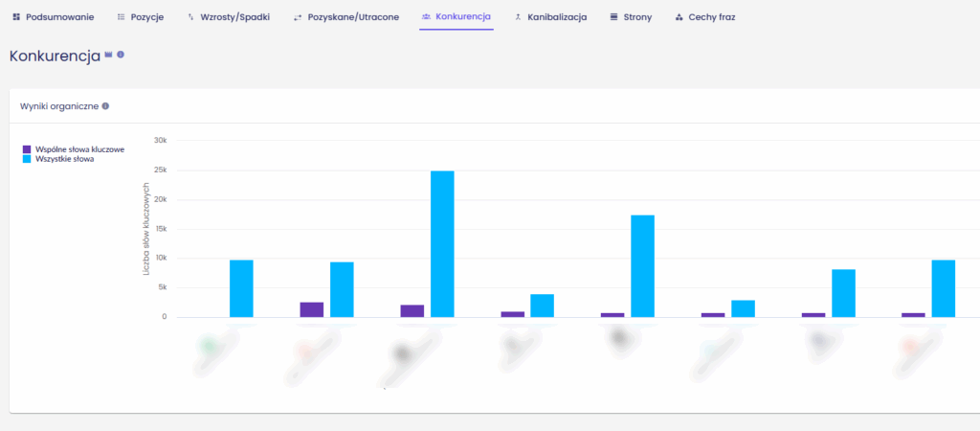Click the info icon next to Konkurencja title
Image resolution: width=980 pixels, height=431 pixels.
pyautogui.click(x=121, y=56)
